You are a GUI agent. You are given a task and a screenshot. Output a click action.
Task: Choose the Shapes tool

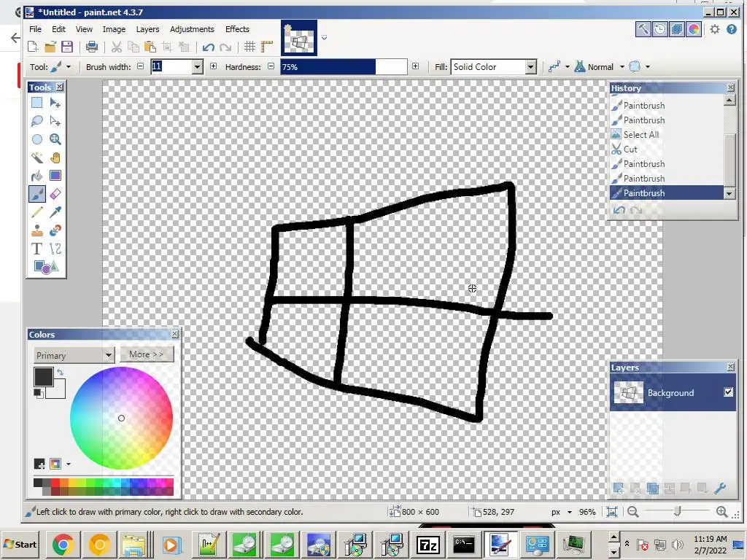tap(46, 267)
